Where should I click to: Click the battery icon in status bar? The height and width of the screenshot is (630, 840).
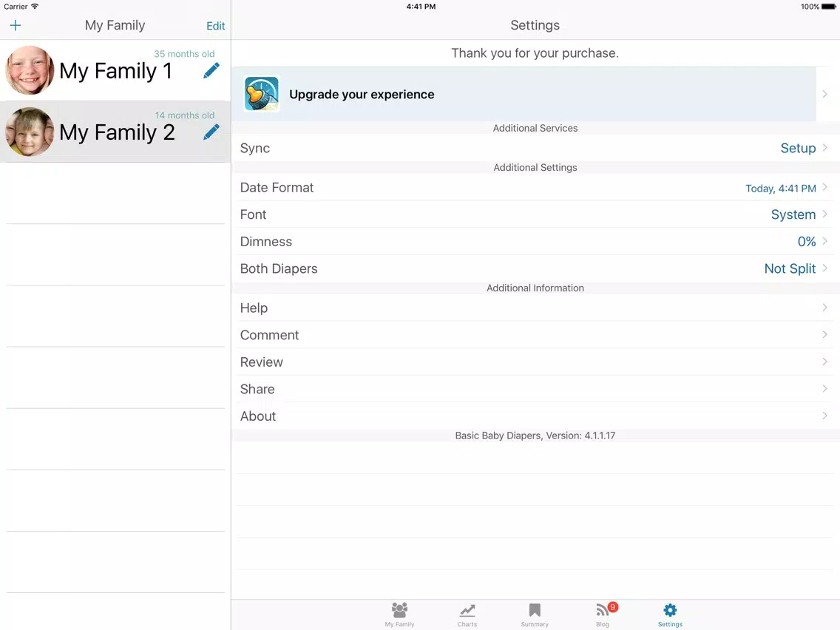pyautogui.click(x=829, y=7)
